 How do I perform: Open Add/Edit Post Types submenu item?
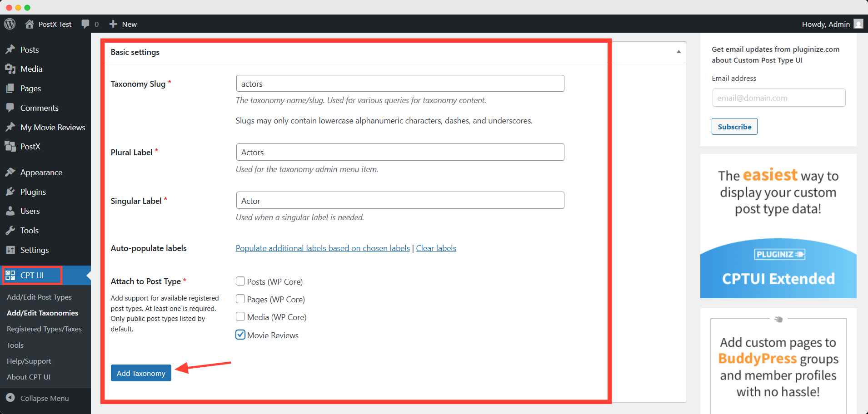pyautogui.click(x=39, y=297)
